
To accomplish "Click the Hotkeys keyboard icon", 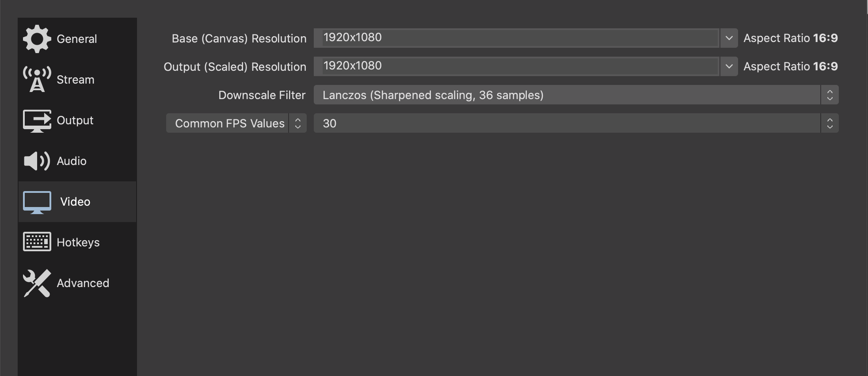I will 37,242.
